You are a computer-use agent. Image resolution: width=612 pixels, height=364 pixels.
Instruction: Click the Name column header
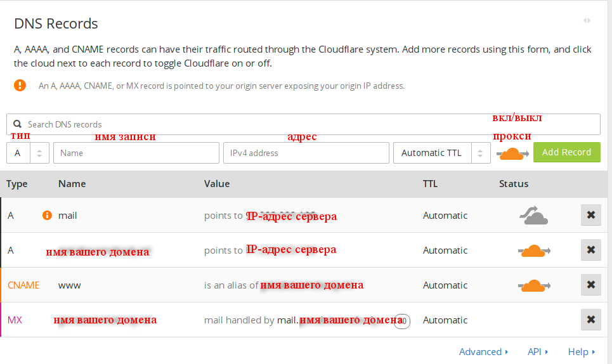coord(72,184)
